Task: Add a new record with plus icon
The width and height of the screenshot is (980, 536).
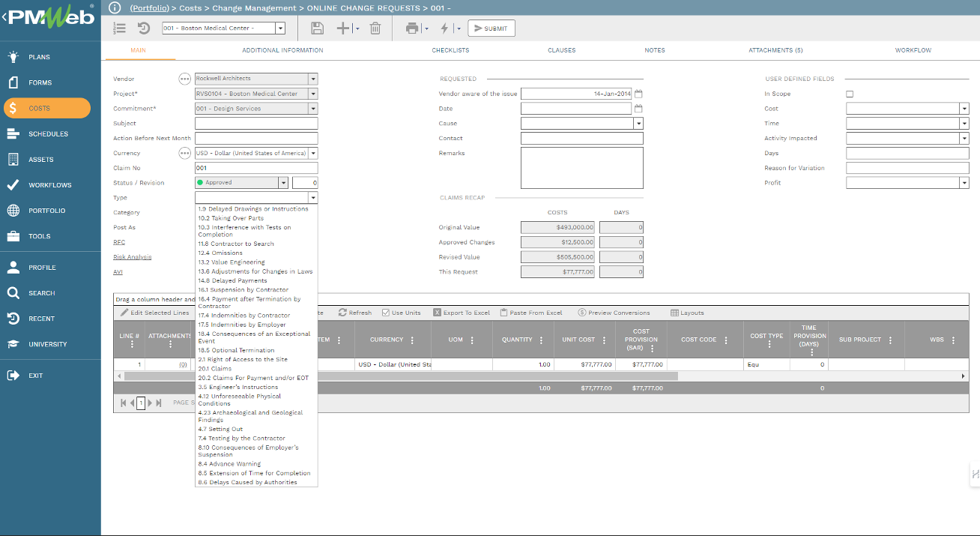Action: [x=343, y=28]
